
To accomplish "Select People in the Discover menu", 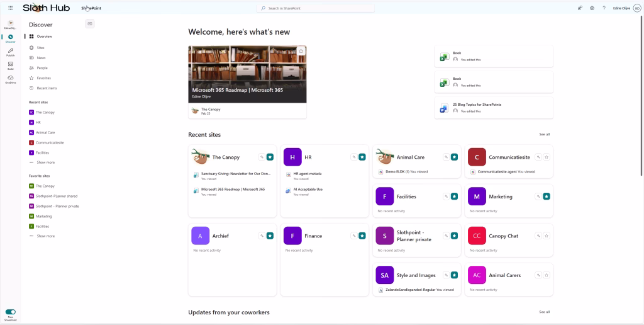I will (x=42, y=68).
